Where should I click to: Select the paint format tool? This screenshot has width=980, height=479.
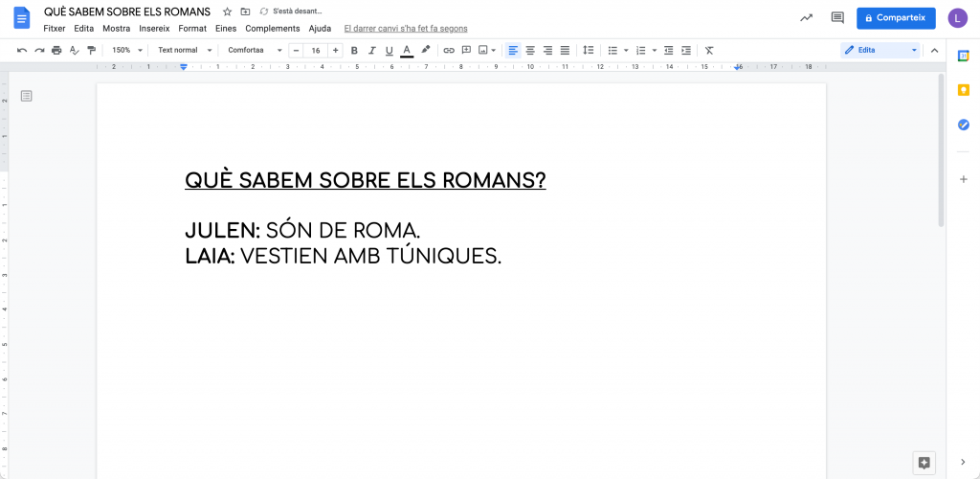click(91, 50)
